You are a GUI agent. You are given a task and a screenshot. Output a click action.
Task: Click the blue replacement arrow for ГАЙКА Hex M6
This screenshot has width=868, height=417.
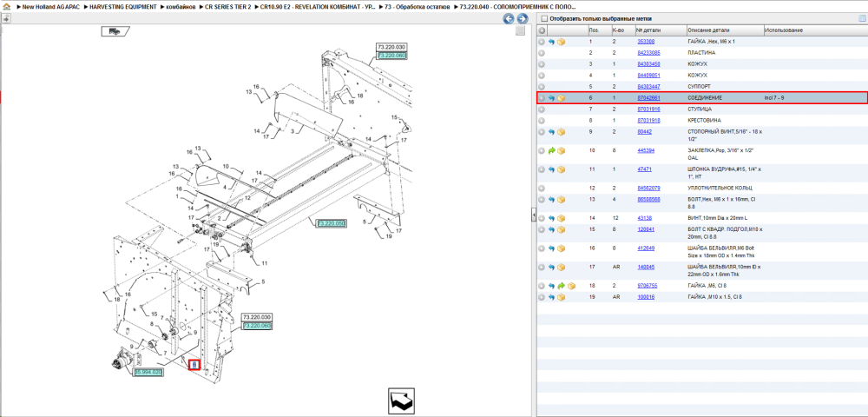tap(551, 42)
